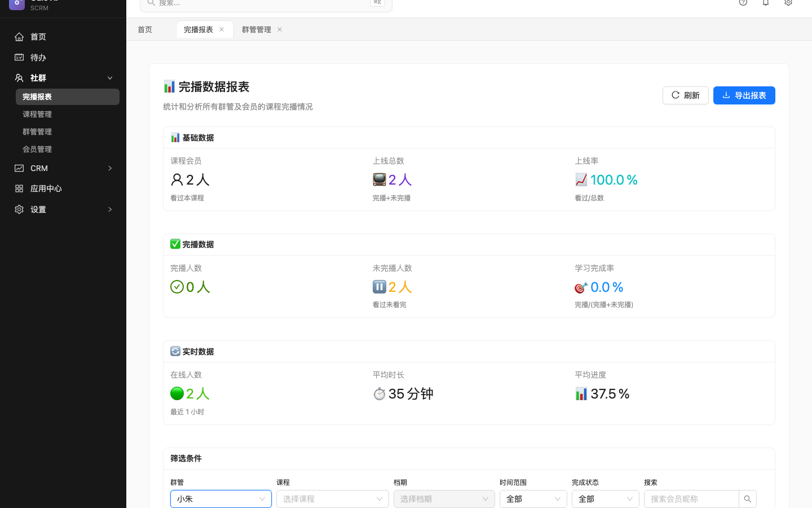
Task: Click the bar chart icon under 平均进度
Action: (581, 393)
